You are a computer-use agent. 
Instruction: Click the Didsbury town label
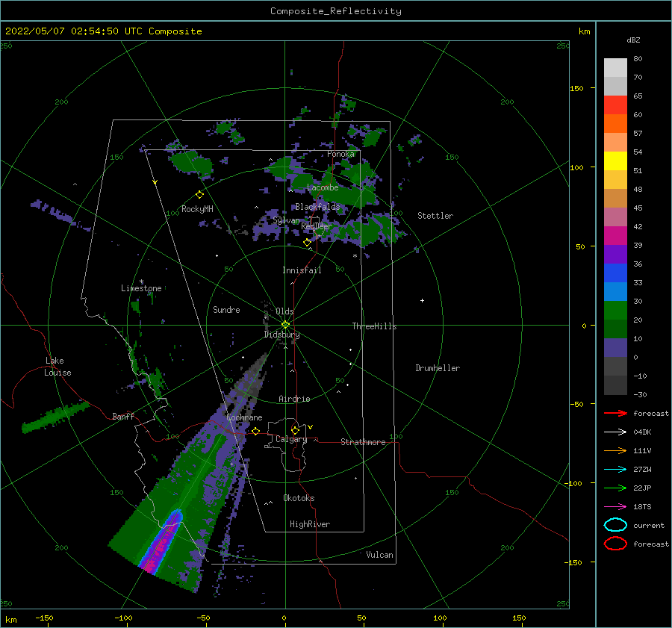click(281, 335)
